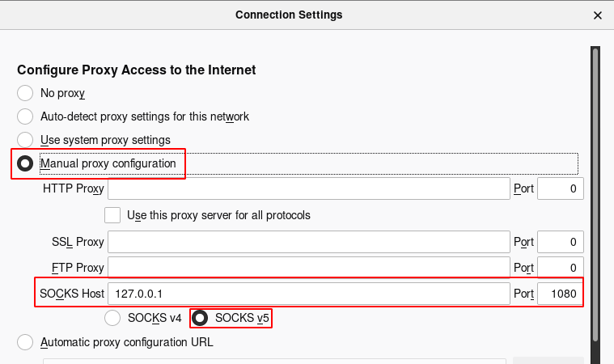Focus the SSL Proxy address field
This screenshot has width=614, height=364.
coord(308,242)
